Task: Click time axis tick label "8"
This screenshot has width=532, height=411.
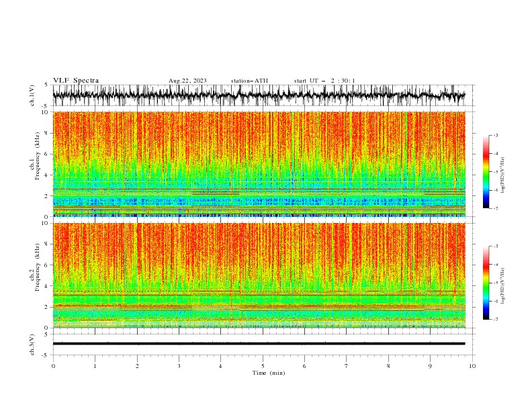Action: click(388, 366)
